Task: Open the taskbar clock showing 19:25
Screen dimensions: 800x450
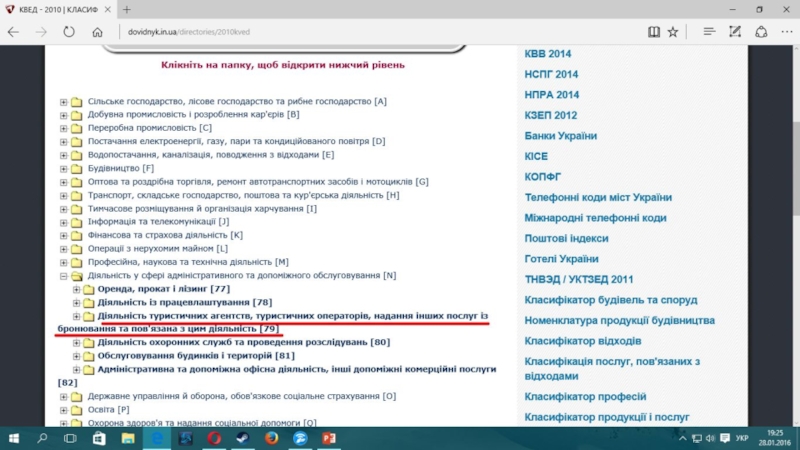Action: click(774, 438)
